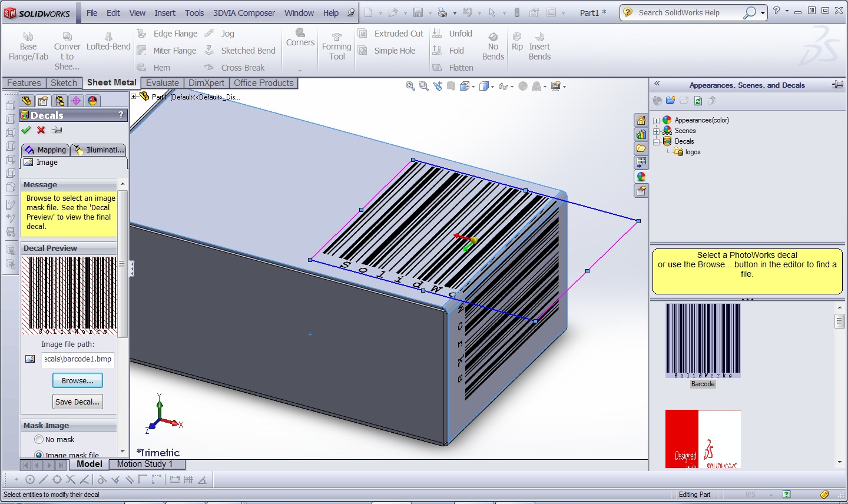Select the logos folder in Decals
Viewport: 848px width, 504px height.
pos(687,152)
